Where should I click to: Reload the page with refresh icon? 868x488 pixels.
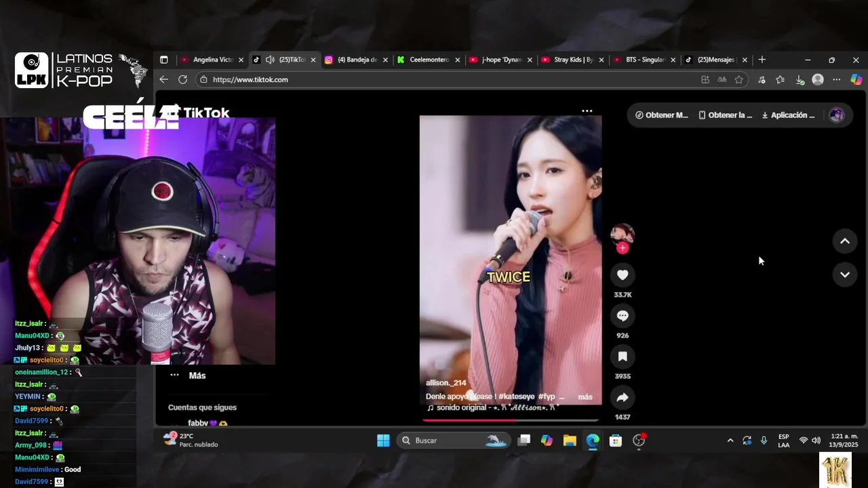tap(182, 79)
